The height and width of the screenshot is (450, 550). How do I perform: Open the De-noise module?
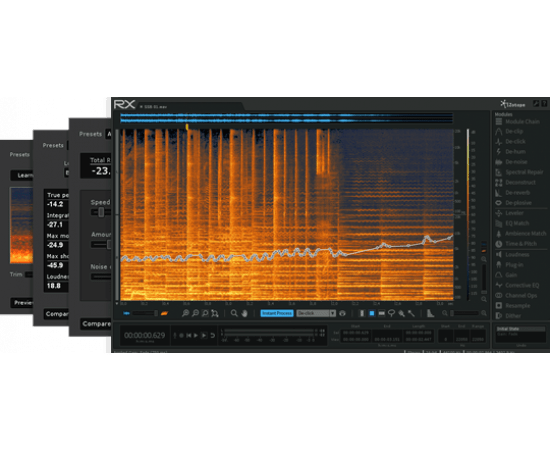pyautogui.click(x=511, y=162)
